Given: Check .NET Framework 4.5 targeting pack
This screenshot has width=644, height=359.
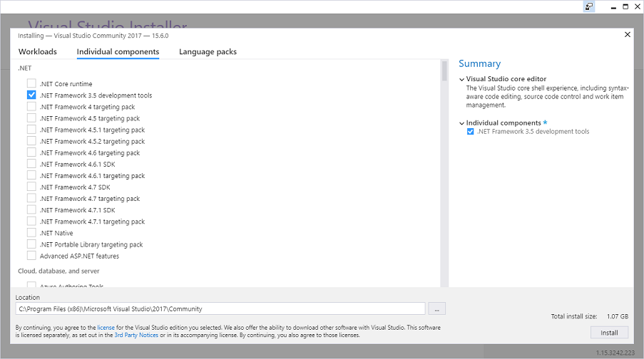Looking at the screenshot, I should tap(31, 118).
